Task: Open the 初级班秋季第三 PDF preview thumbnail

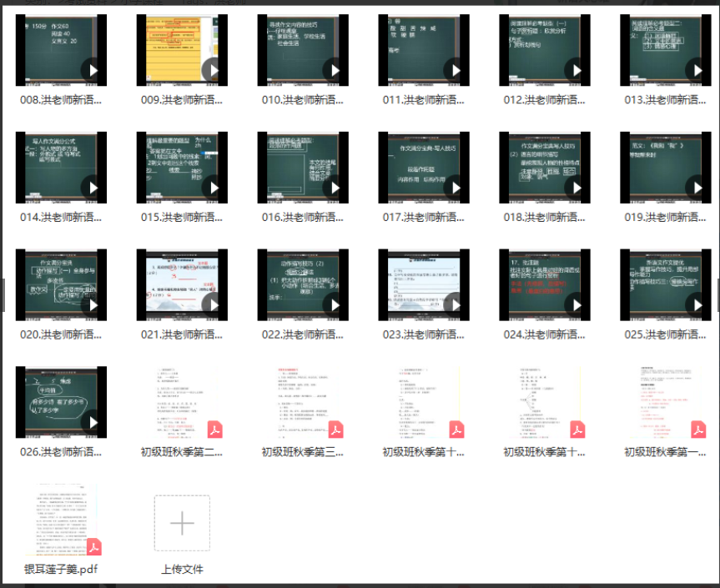Action: 303,402
